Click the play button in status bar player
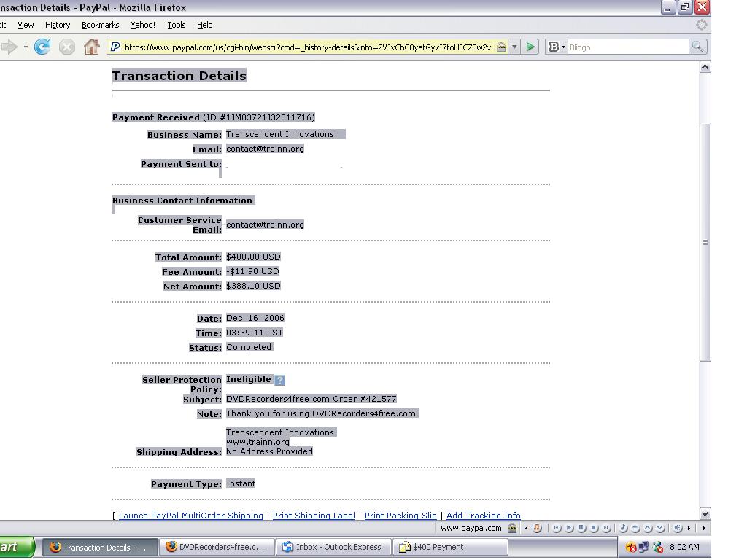This screenshot has height=560, width=747. pyautogui.click(x=569, y=528)
